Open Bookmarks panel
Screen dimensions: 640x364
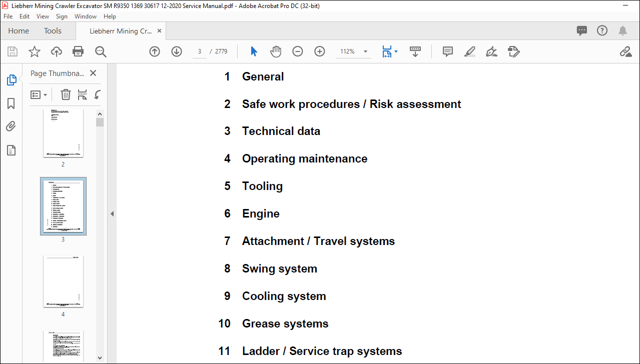[11, 103]
